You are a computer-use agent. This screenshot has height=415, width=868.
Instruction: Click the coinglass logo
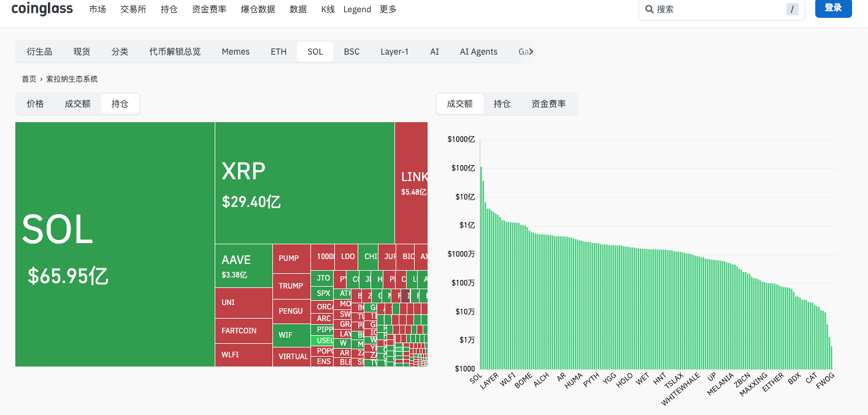42,9
